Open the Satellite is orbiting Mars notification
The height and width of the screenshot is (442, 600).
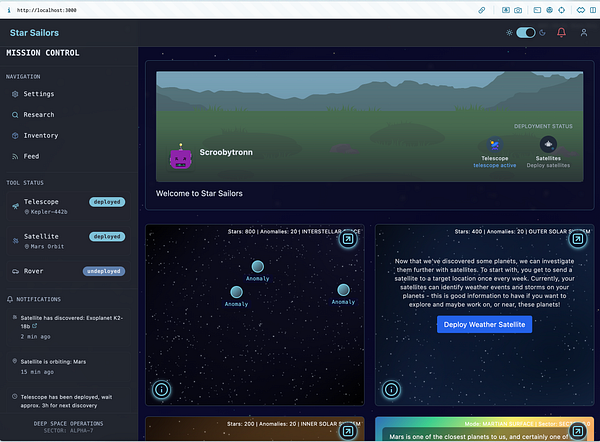pyautogui.click(x=68, y=367)
